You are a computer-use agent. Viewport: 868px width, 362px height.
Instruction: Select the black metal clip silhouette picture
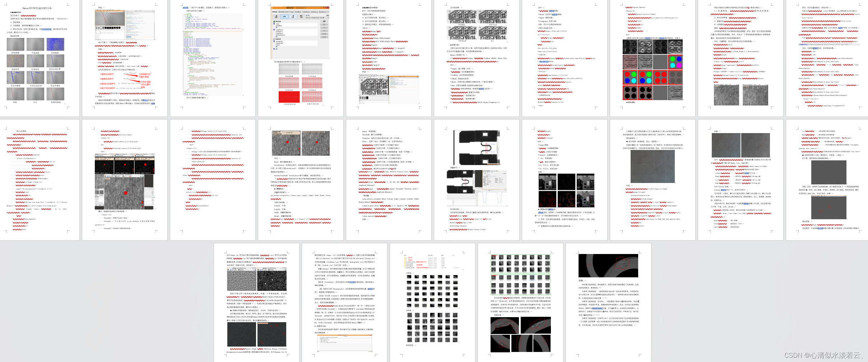tap(477, 147)
